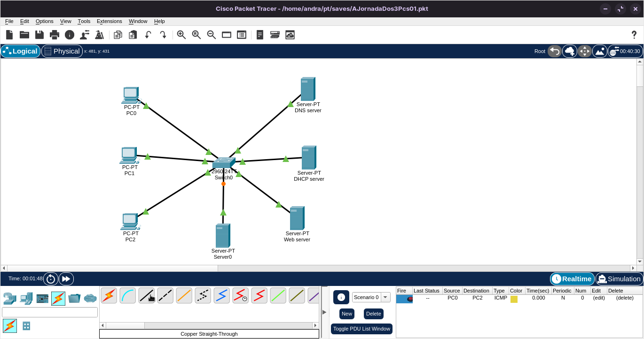Click (edit) in the PDU row
The width and height of the screenshot is (644, 339).
(x=599, y=298)
